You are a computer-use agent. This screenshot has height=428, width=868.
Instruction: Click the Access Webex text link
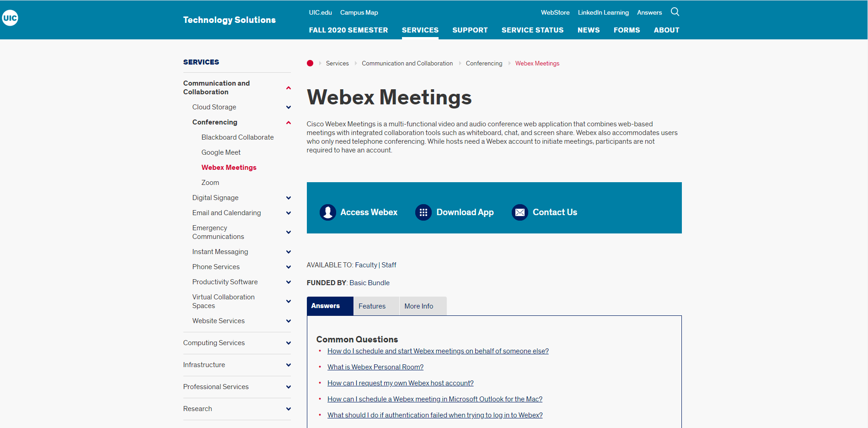[369, 212]
